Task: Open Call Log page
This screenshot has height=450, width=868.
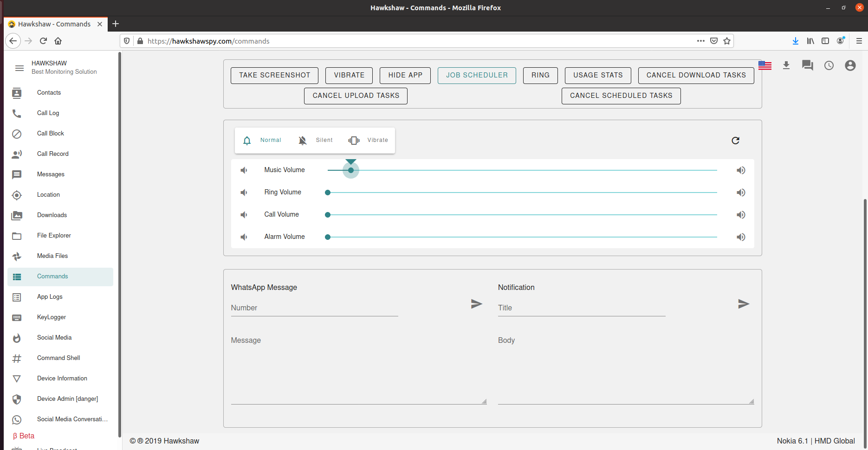Action: coord(60,113)
